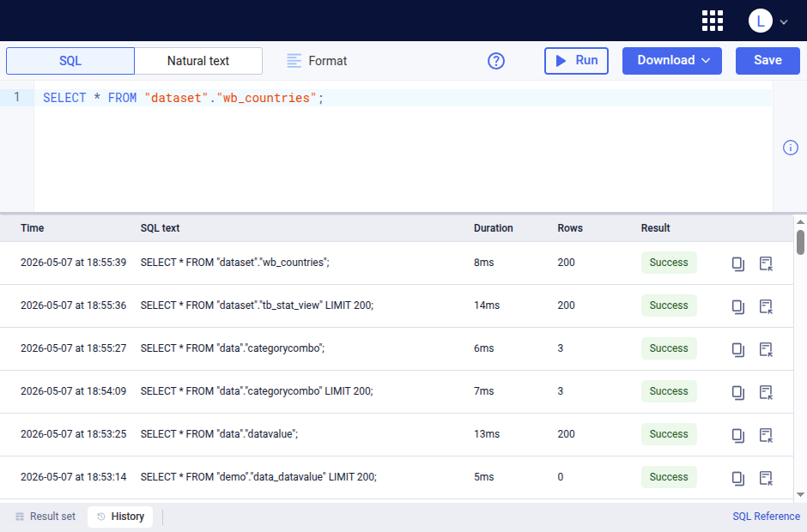Open the user avatar L menu
The height and width of the screenshot is (532, 807).
coord(760,21)
